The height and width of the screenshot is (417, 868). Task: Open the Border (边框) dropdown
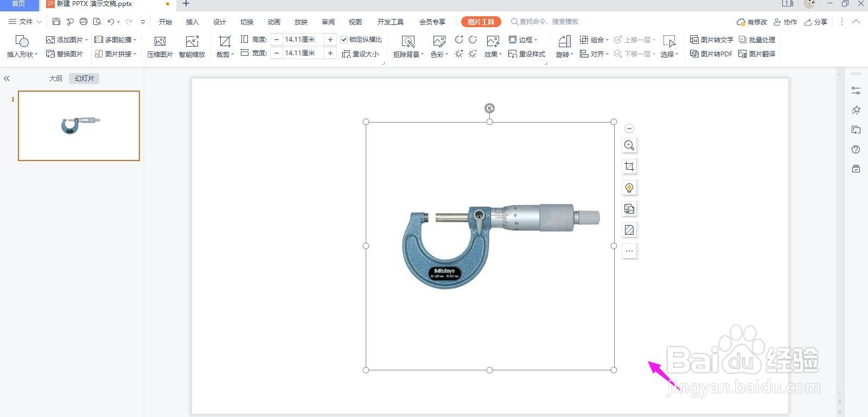coord(523,40)
